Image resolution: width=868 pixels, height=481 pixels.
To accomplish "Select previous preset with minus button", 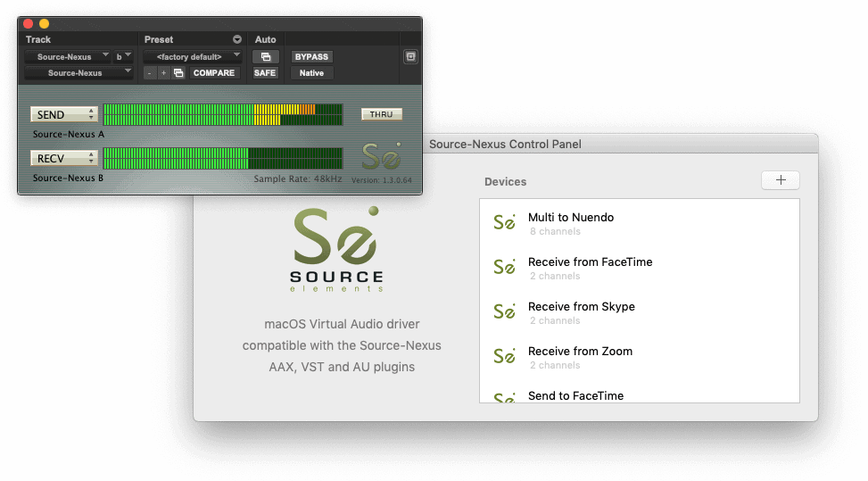I will tap(150, 73).
